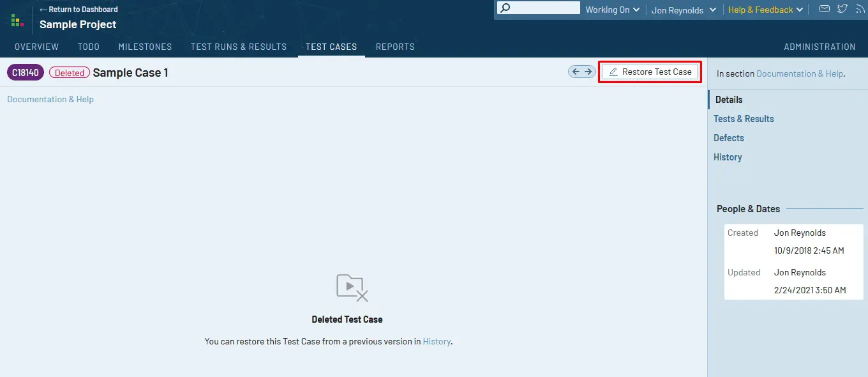Viewport: 868px width, 377px height.
Task: Open Tests & Results in sidebar
Action: click(744, 119)
